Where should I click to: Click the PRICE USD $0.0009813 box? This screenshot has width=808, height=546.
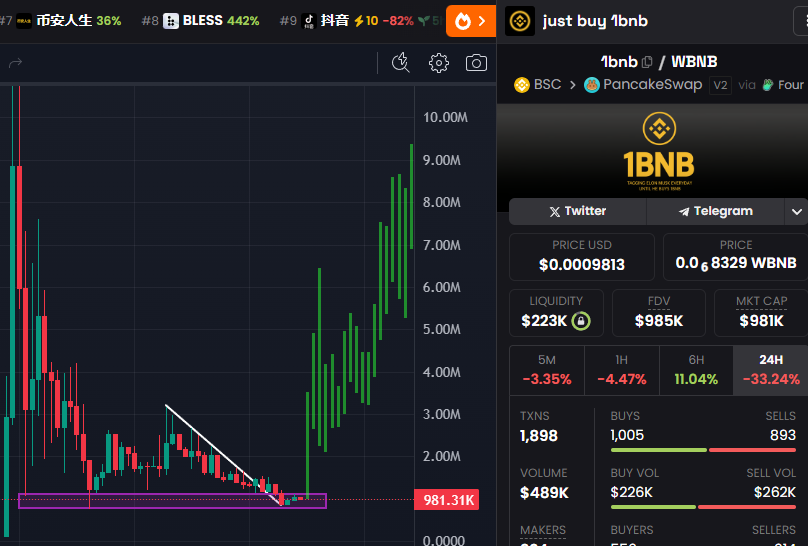tap(582, 257)
